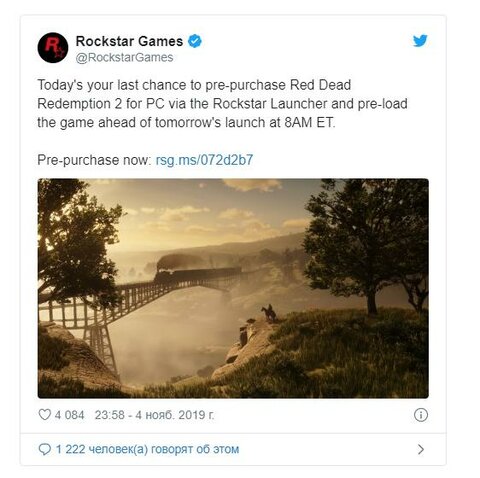Expand conversation with right chevron arrow

point(421,449)
